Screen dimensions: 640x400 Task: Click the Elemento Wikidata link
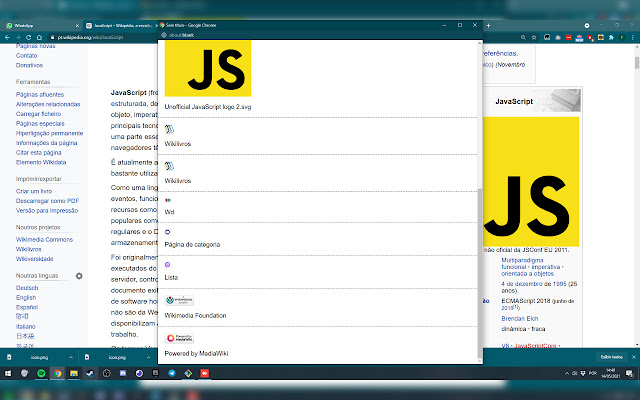(x=41, y=161)
